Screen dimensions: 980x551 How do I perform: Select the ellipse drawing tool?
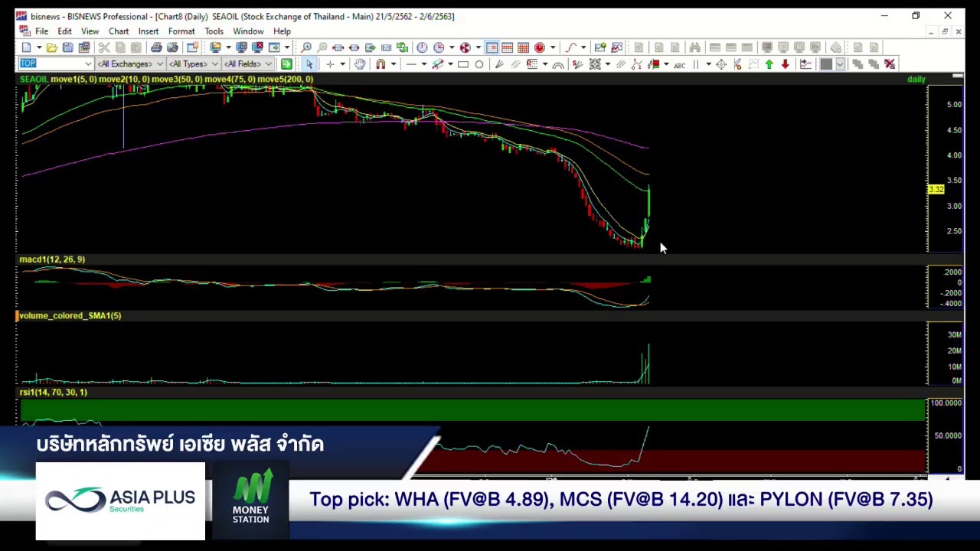pos(479,64)
